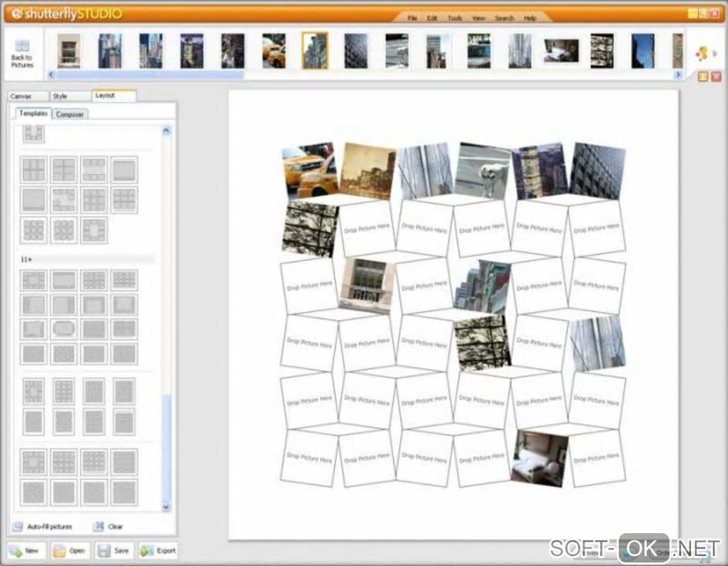Click the bedroom photo on canvas
This screenshot has height=566, width=728.
[540, 458]
